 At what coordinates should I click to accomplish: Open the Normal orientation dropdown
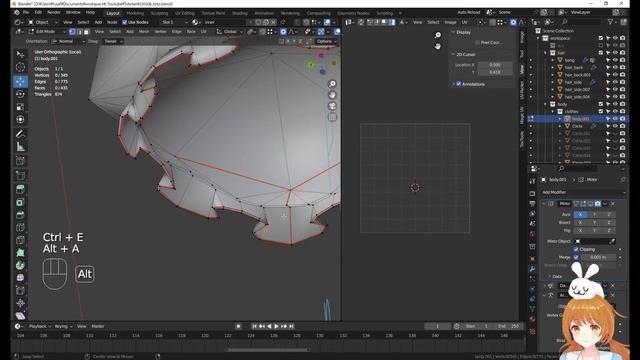(69, 41)
